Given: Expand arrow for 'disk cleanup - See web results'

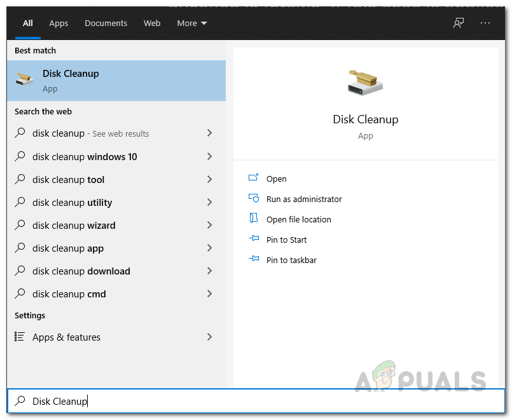Looking at the screenshot, I should (210, 133).
